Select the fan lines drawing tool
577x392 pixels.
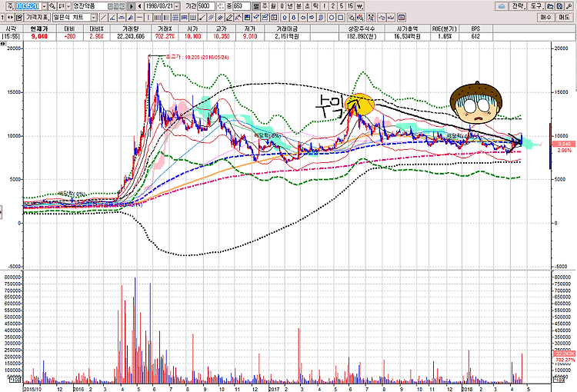(130, 17)
